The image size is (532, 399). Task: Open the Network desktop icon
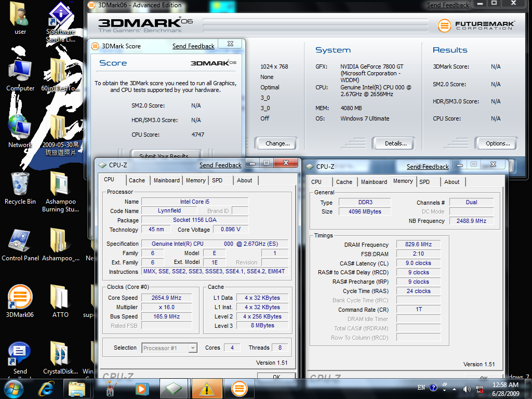[20, 131]
